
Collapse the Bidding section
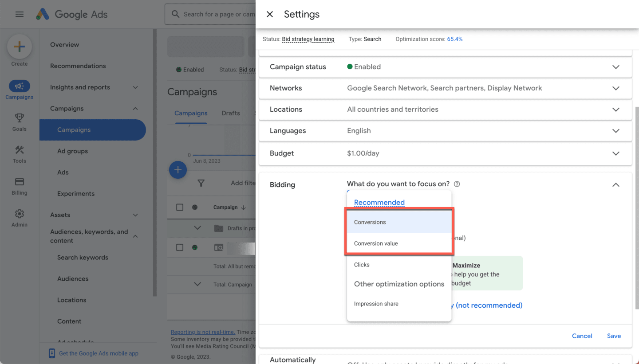[x=616, y=185]
